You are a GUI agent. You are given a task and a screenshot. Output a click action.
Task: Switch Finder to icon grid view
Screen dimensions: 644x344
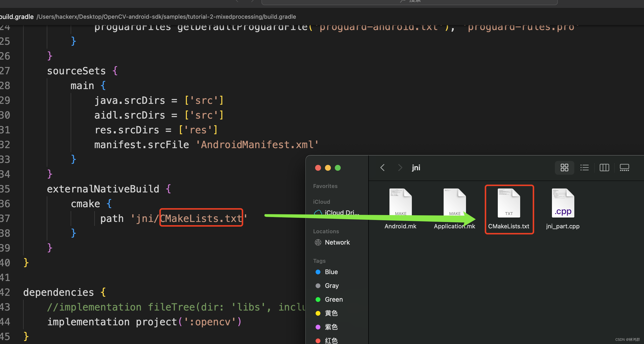pyautogui.click(x=564, y=167)
